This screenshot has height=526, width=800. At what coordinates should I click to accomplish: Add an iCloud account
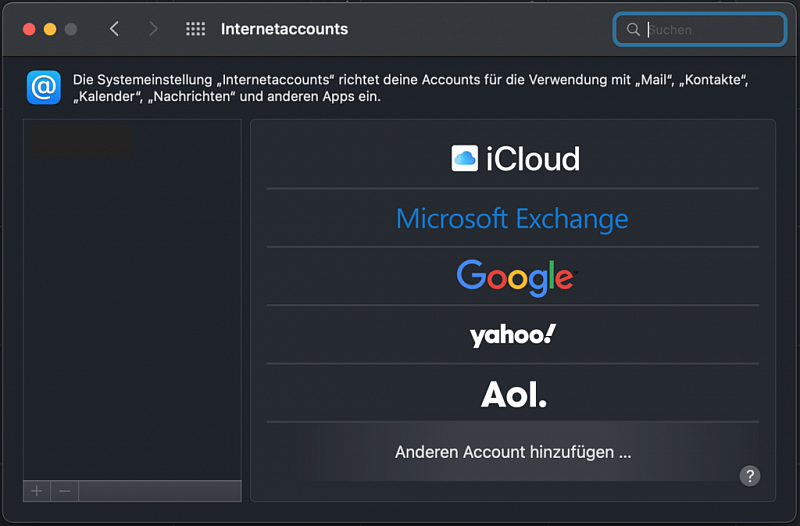click(x=513, y=159)
